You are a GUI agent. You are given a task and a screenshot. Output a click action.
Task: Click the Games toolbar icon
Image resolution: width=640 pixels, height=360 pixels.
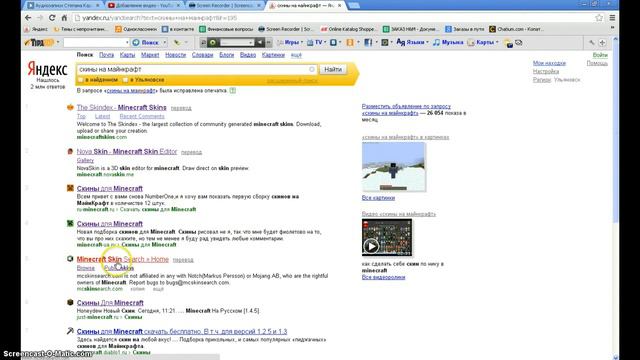[x=280, y=42]
